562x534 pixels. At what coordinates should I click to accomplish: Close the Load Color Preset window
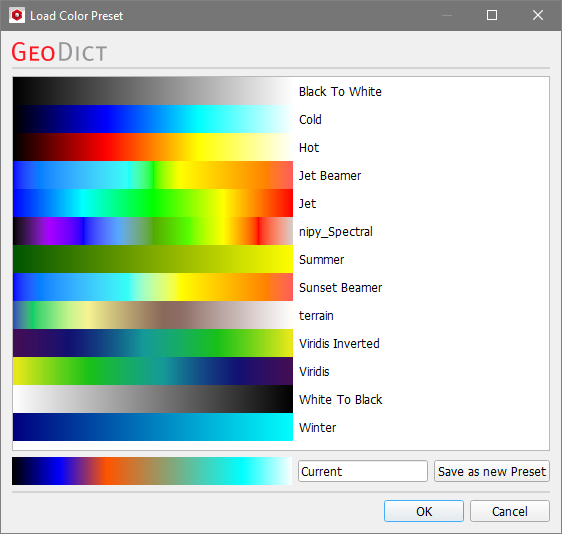click(x=538, y=15)
